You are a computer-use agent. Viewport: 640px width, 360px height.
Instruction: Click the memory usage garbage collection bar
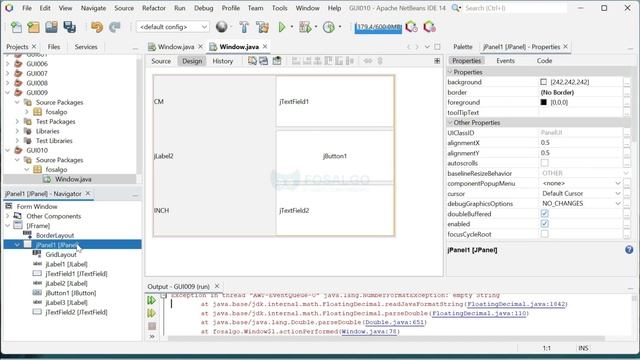click(378, 27)
